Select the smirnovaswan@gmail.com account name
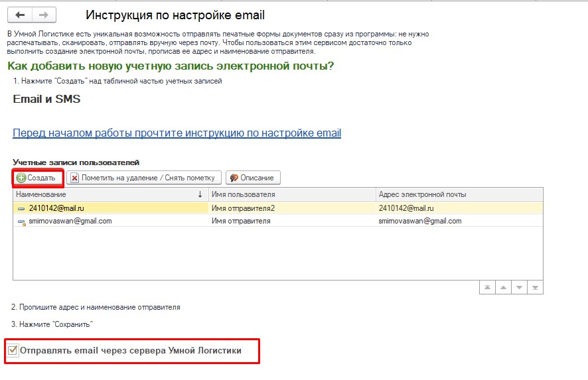The image size is (588, 380). coord(70,221)
